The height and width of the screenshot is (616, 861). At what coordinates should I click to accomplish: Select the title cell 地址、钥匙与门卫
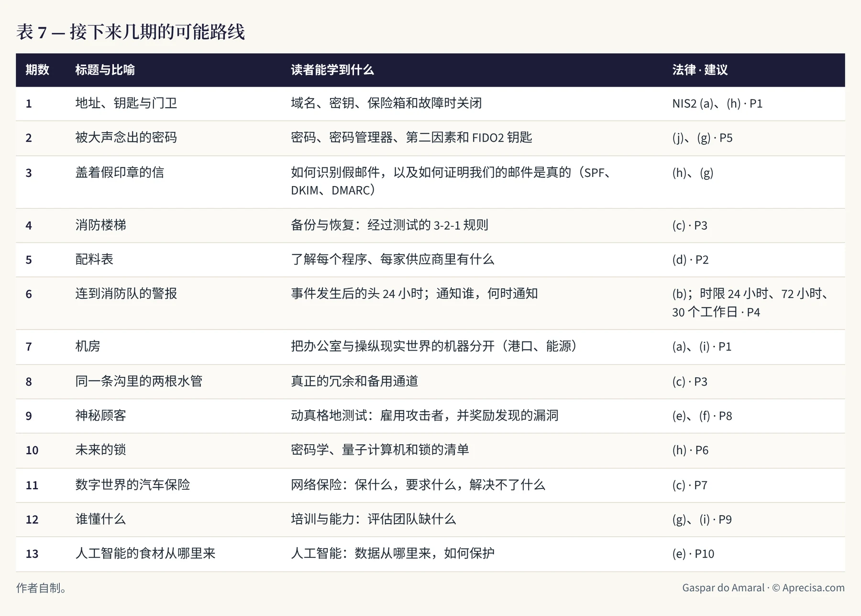[126, 103]
